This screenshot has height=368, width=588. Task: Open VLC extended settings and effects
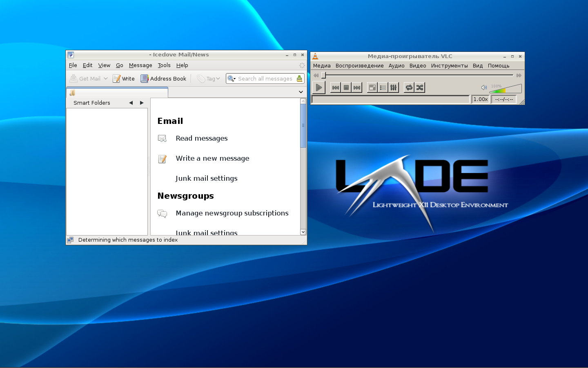pos(394,88)
